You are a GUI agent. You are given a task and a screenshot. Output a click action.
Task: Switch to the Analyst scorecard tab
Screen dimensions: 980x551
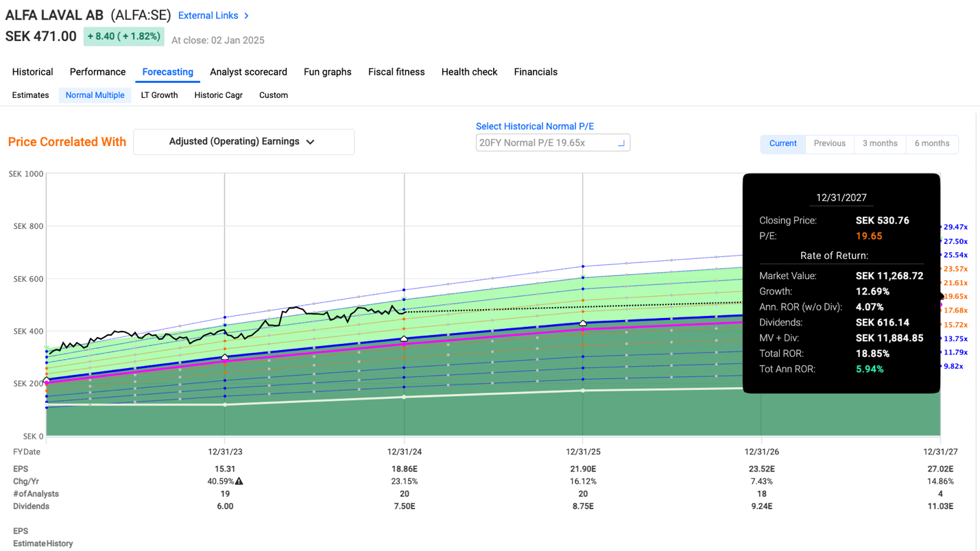coord(248,72)
